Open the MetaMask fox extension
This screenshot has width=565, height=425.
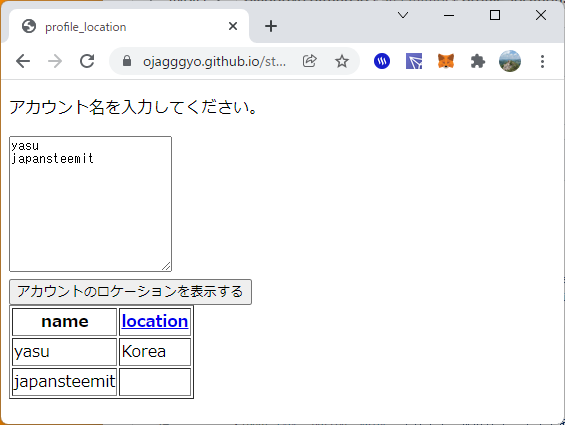point(446,61)
